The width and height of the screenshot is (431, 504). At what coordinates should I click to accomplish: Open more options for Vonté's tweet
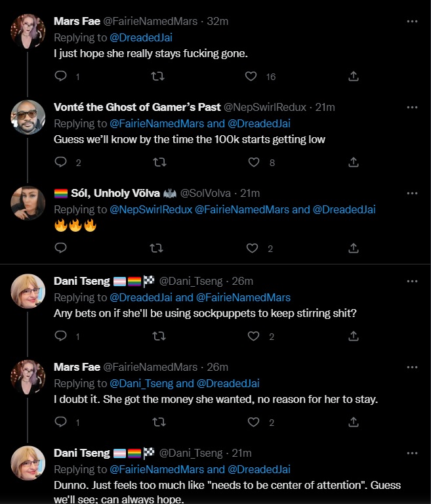click(x=412, y=107)
